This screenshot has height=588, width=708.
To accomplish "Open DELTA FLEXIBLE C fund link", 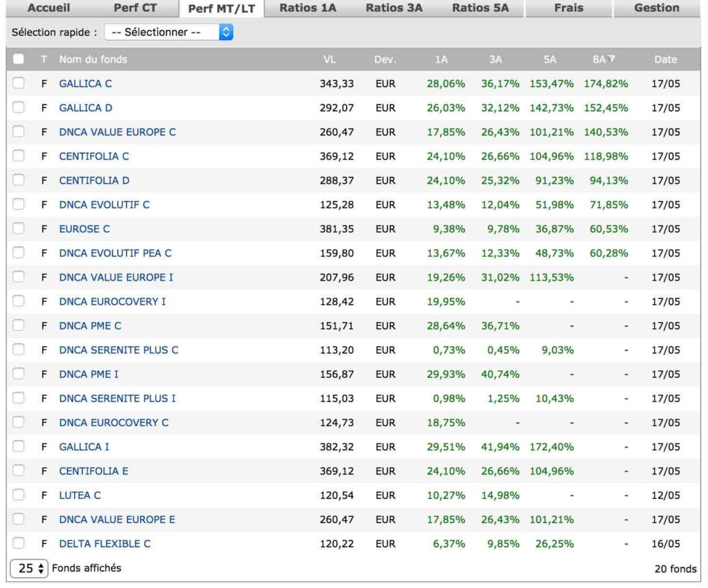I will click(105, 544).
